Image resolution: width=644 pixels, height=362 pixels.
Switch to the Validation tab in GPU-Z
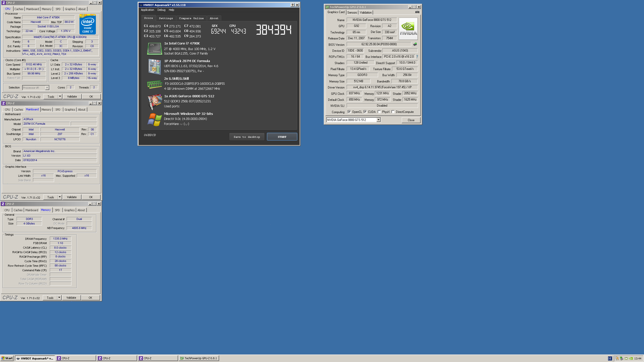[x=366, y=13]
